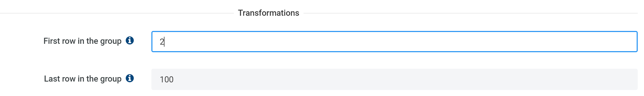Open info tooltip for Last row in the group
Viewport: 644px width, 96px height.
(130, 78)
